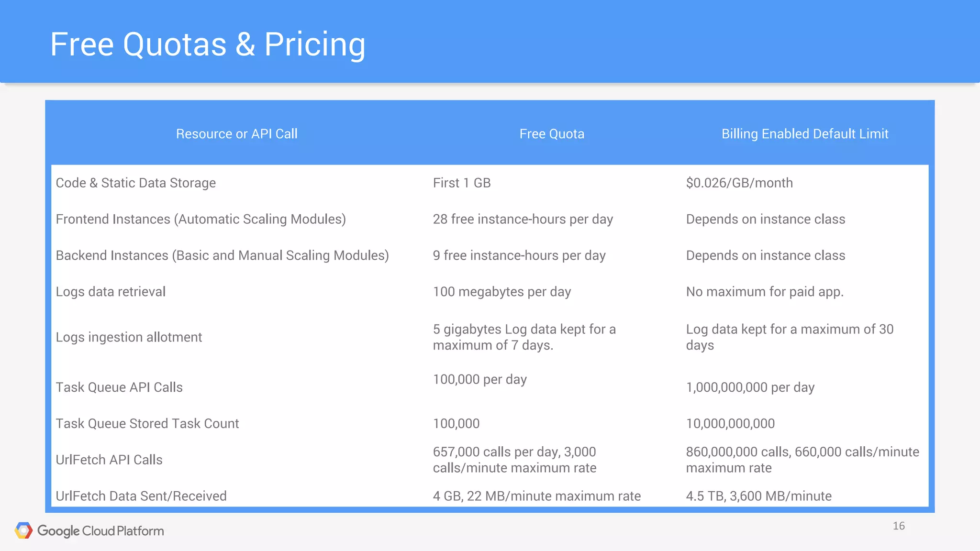
Task: Select '860,000,000 calls, 660,000 calls/minute' cell
Action: (802, 460)
